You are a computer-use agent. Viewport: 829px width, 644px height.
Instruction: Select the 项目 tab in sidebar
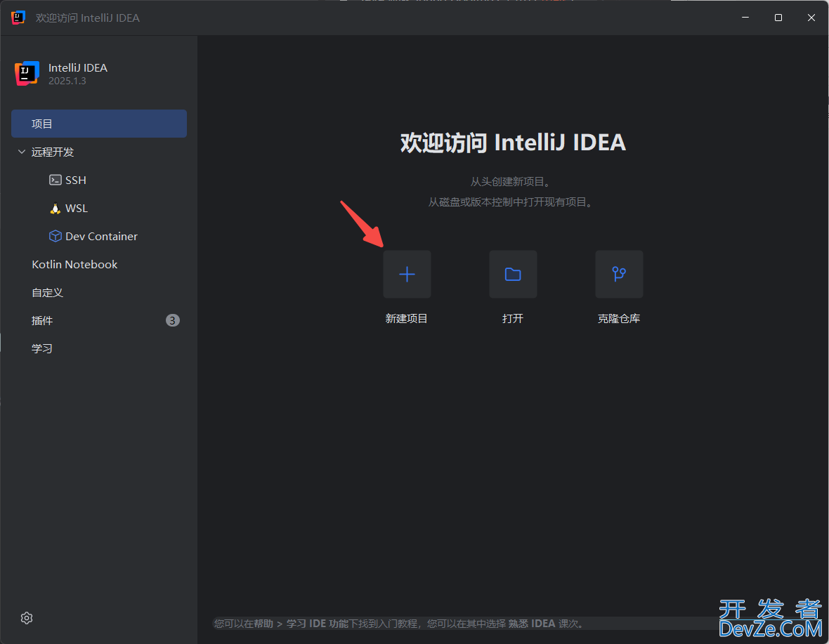click(99, 124)
